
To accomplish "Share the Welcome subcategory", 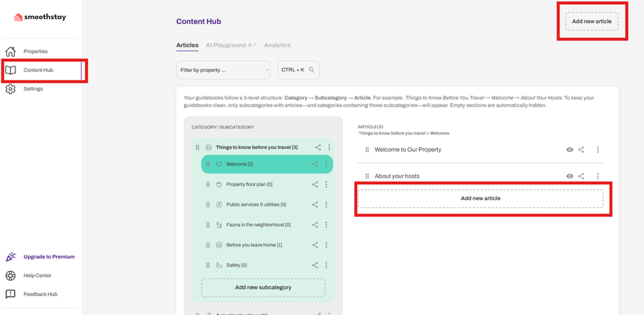I will coord(315,164).
